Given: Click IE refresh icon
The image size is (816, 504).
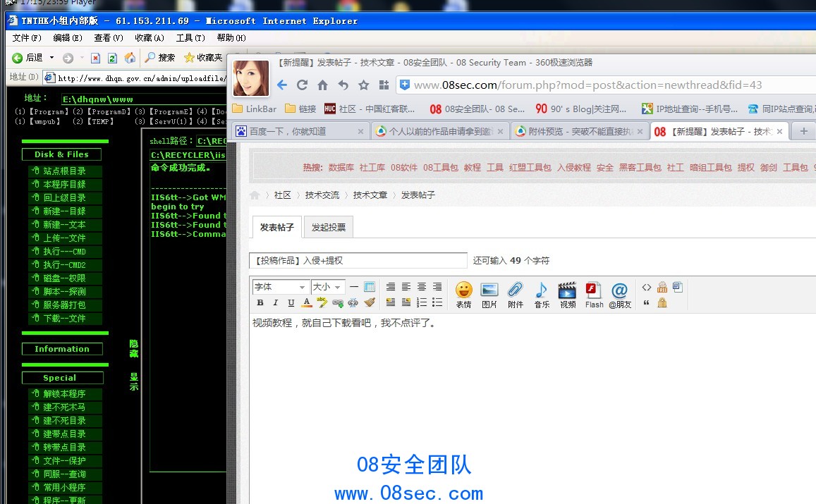Looking at the screenshot, I should 112,58.
